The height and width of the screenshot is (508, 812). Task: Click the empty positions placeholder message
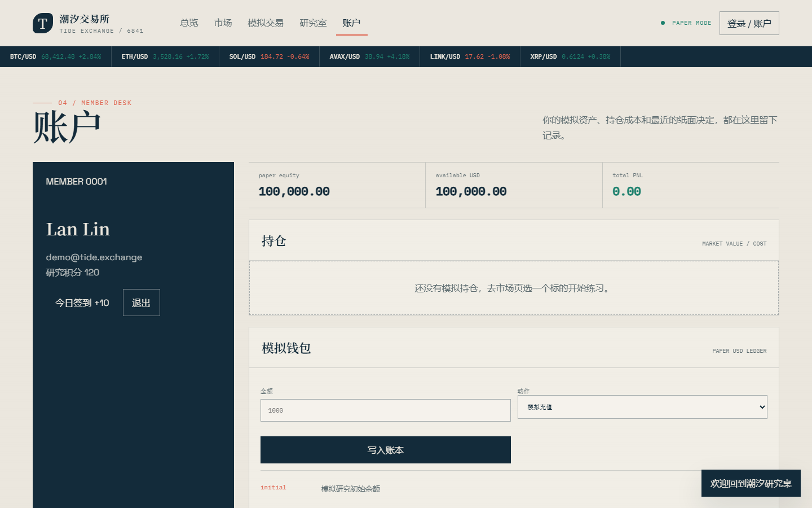click(x=514, y=288)
